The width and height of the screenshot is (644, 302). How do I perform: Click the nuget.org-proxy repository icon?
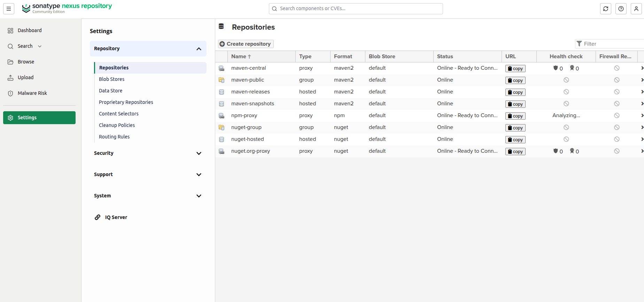[222, 151]
